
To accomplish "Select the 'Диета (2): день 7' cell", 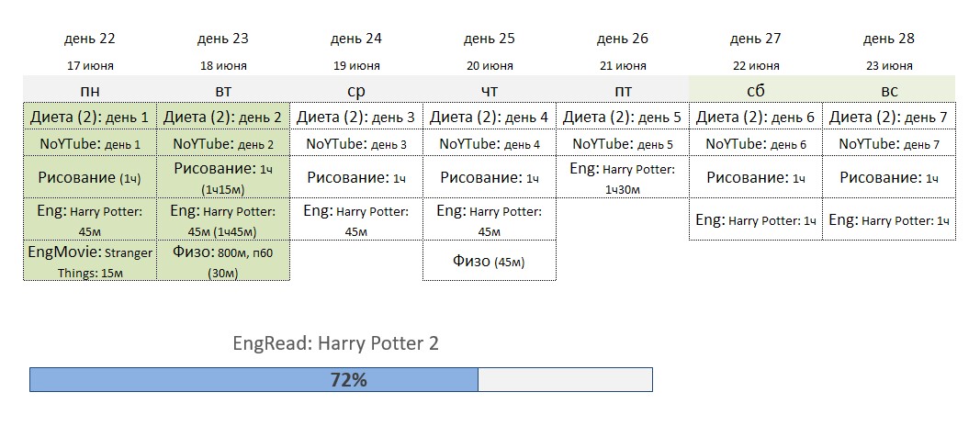I will (x=888, y=118).
